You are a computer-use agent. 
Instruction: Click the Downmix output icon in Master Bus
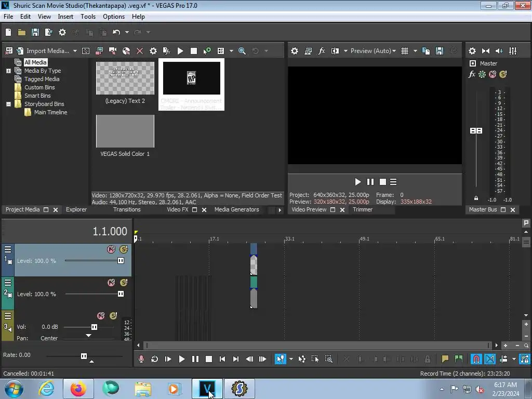point(486,51)
